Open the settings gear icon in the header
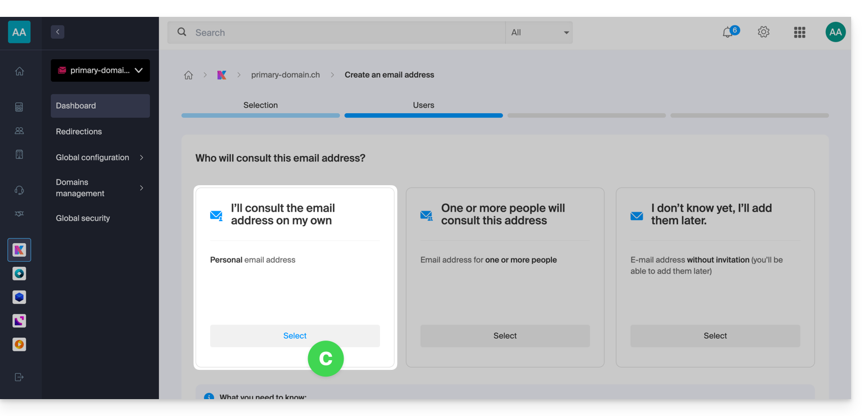Screen dimensions: 868x416 pyautogui.click(x=763, y=33)
